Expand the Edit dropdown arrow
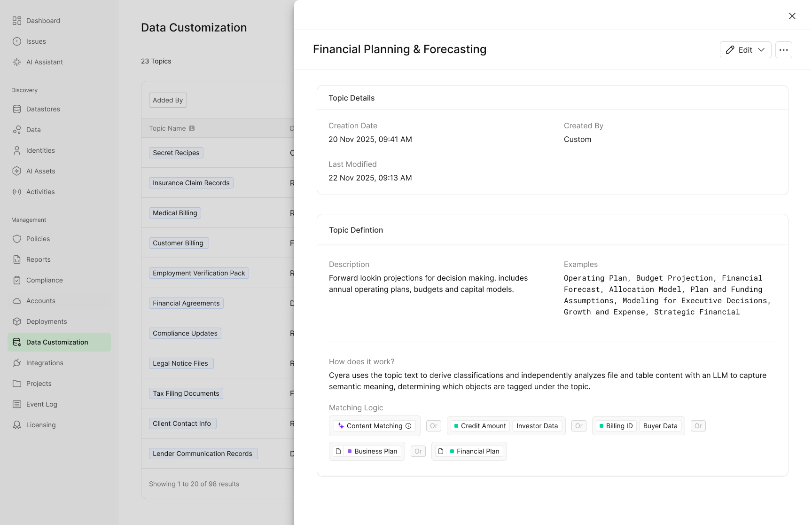The height and width of the screenshot is (525, 812). [x=762, y=50]
